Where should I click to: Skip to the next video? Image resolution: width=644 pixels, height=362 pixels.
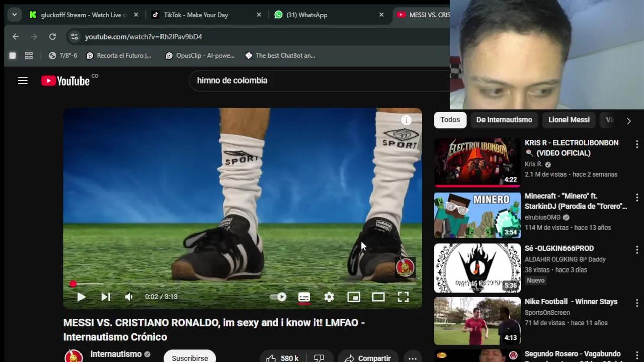tap(105, 297)
